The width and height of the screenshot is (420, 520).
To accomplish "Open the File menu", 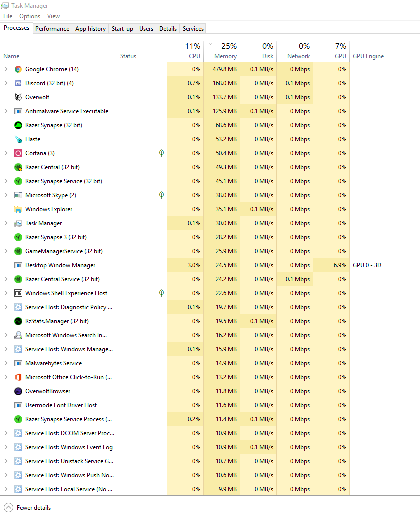I will click(x=8, y=16).
